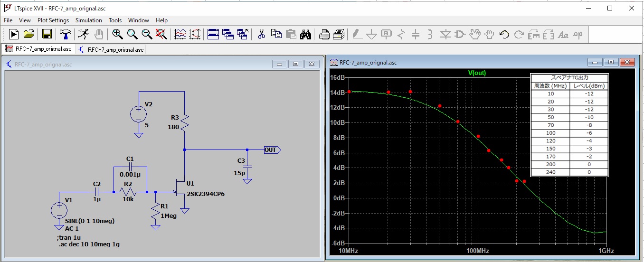Switch to the waveform plot tab

click(38, 49)
